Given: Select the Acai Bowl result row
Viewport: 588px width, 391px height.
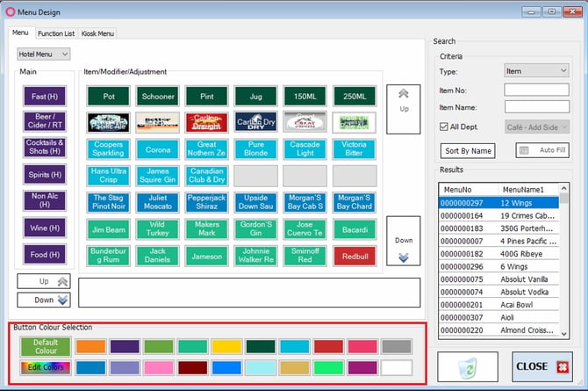Looking at the screenshot, I should coord(498,305).
